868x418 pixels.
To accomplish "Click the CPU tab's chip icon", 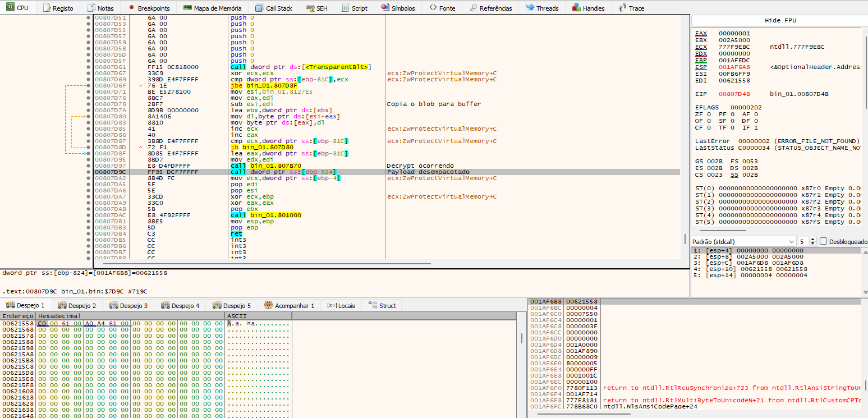I will [x=10, y=8].
